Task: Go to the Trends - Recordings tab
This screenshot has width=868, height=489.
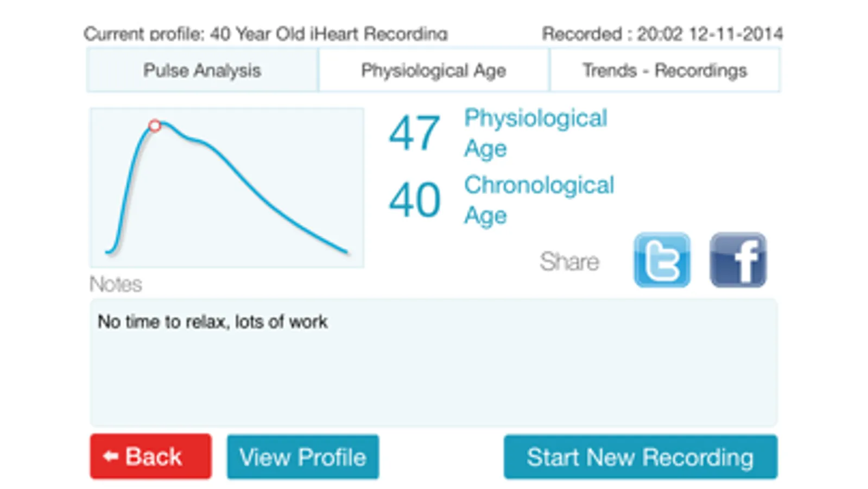Action: click(664, 70)
